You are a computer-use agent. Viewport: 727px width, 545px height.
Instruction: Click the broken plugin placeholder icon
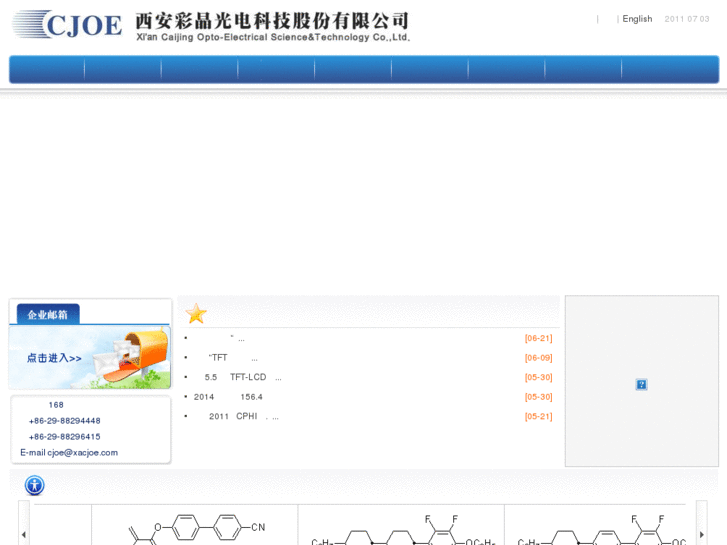tap(641, 385)
